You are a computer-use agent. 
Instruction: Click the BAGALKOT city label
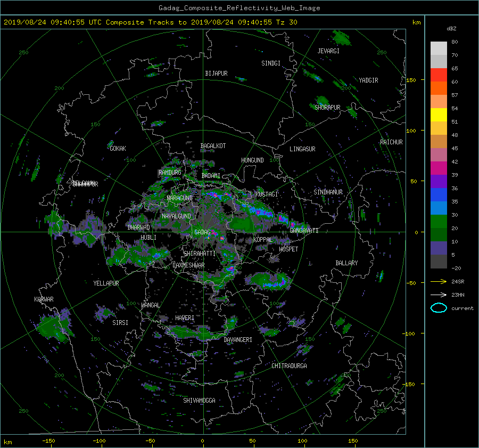(x=213, y=146)
